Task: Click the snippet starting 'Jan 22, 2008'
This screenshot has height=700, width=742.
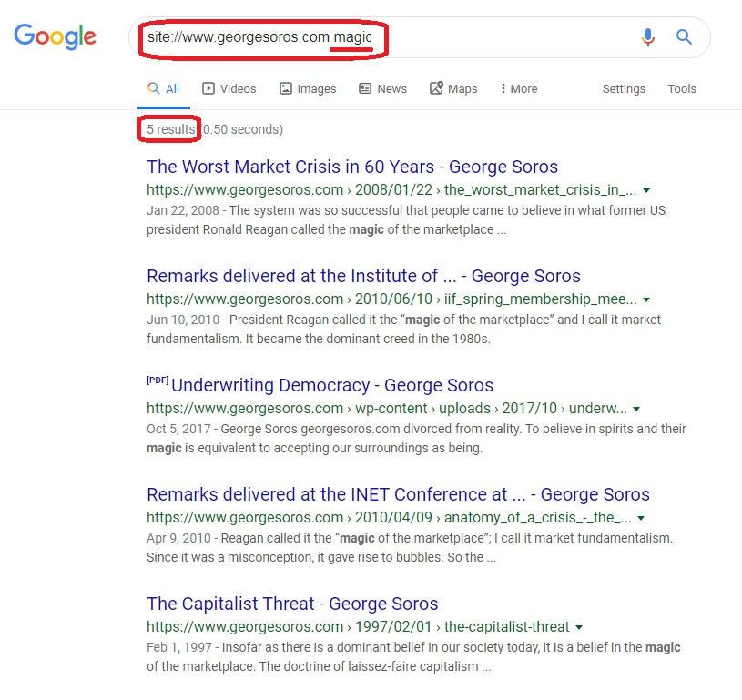Action: click(x=406, y=220)
